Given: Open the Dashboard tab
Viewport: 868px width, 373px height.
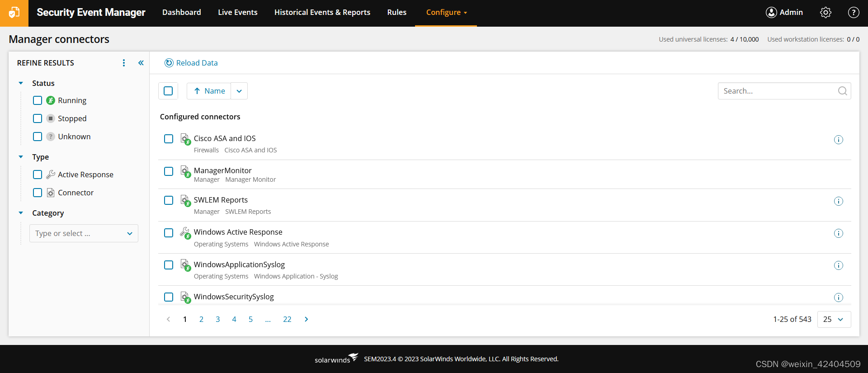Looking at the screenshot, I should point(182,13).
